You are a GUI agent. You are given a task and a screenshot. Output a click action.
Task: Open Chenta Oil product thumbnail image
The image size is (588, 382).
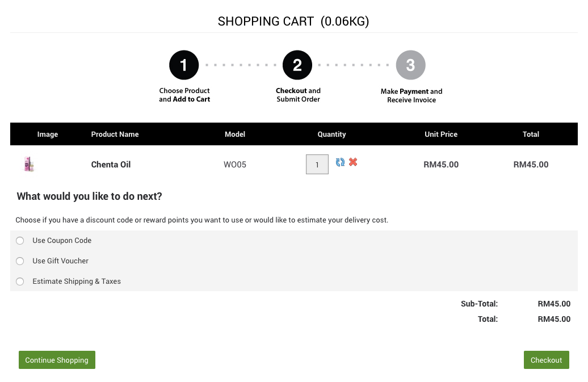pyautogui.click(x=29, y=165)
